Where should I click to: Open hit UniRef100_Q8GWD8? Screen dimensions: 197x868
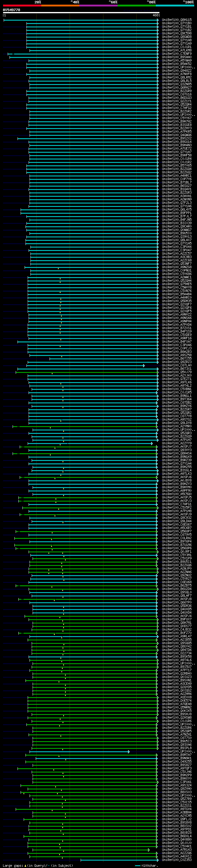(x=177, y=37)
